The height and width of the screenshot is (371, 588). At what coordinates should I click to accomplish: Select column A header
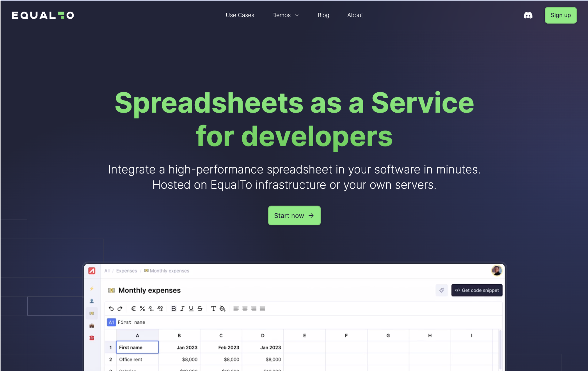137,335
